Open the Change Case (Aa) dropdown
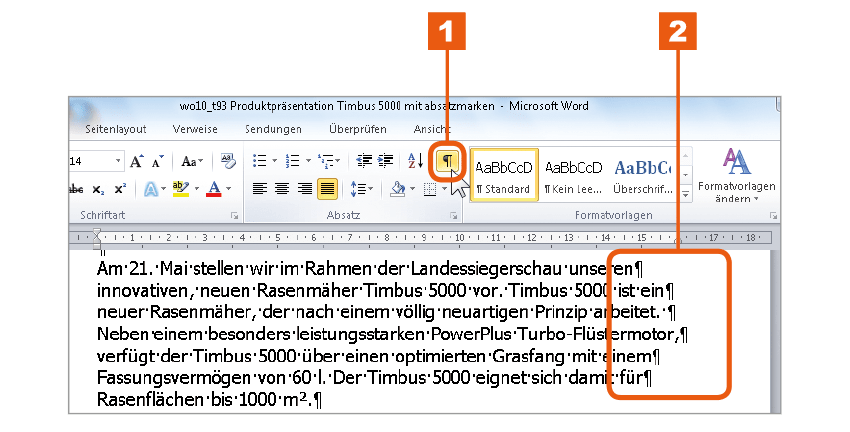850x432 pixels. point(191,162)
